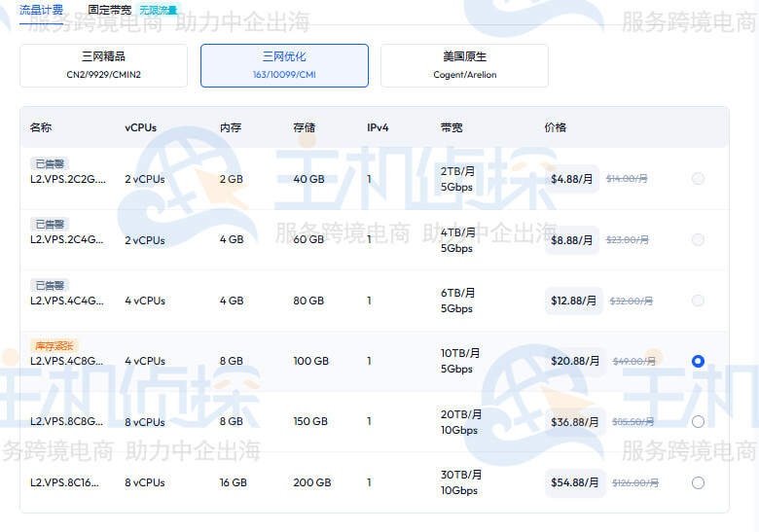
Task: Choose the $36.88/月 plan radio button
Action: 698,422
